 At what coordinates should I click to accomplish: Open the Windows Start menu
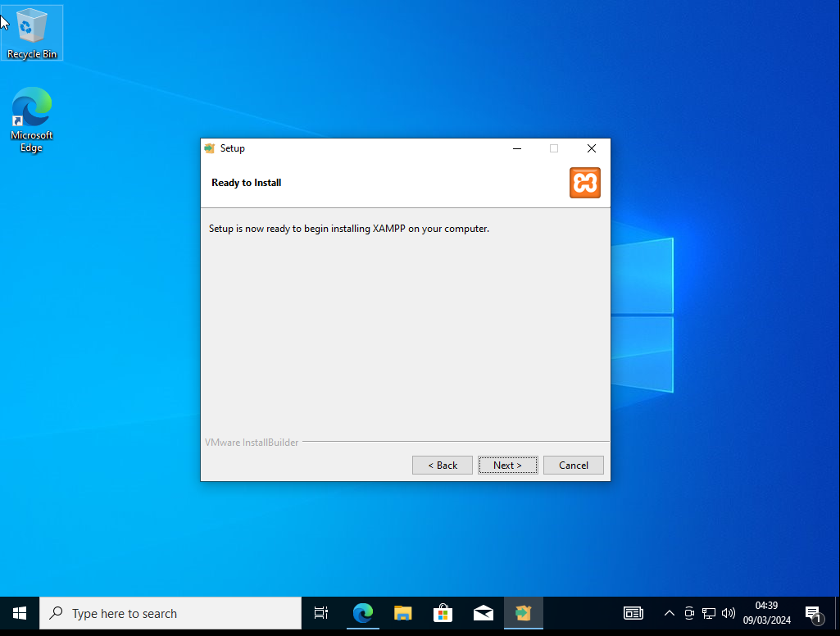[x=20, y=613]
